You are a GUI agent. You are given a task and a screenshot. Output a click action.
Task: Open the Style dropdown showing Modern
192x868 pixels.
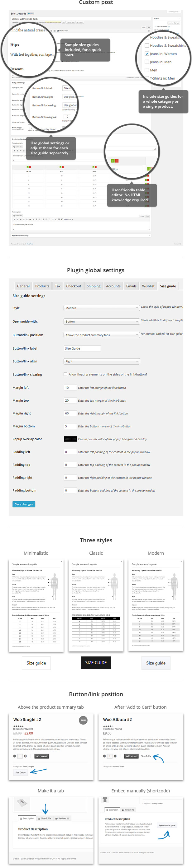click(102, 308)
